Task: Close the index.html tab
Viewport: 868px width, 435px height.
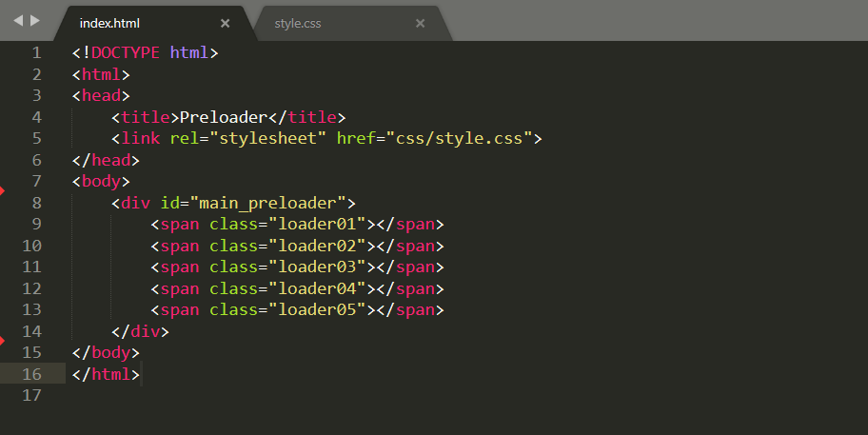Action: pyautogui.click(x=225, y=23)
